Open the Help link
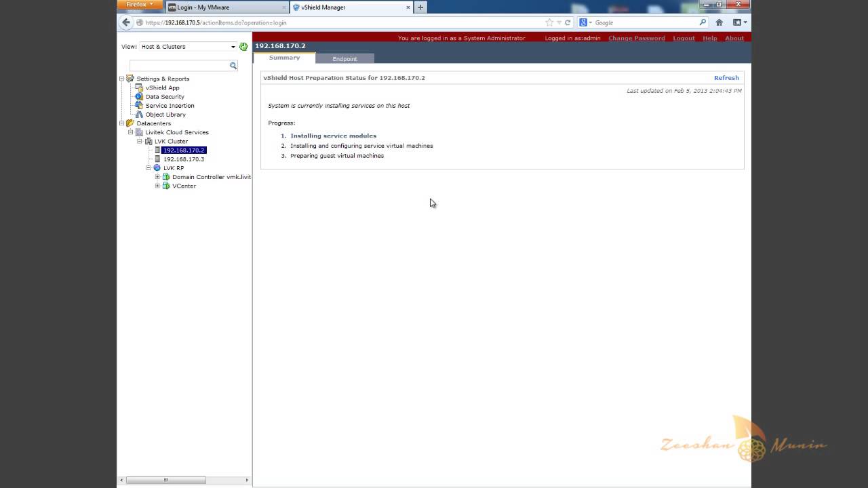 [x=709, y=38]
